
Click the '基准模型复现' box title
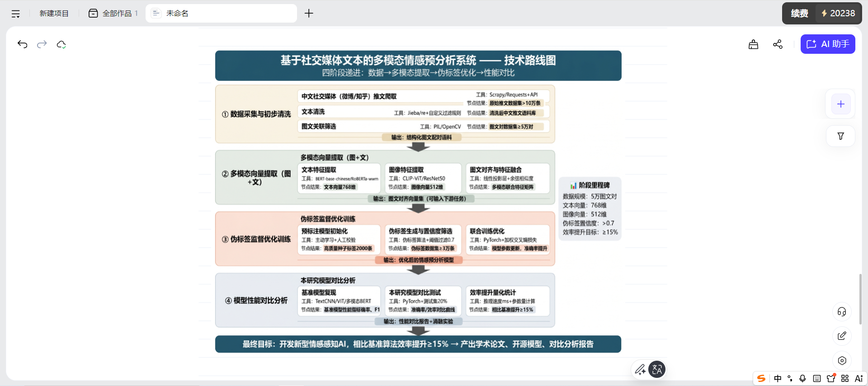coord(319,293)
